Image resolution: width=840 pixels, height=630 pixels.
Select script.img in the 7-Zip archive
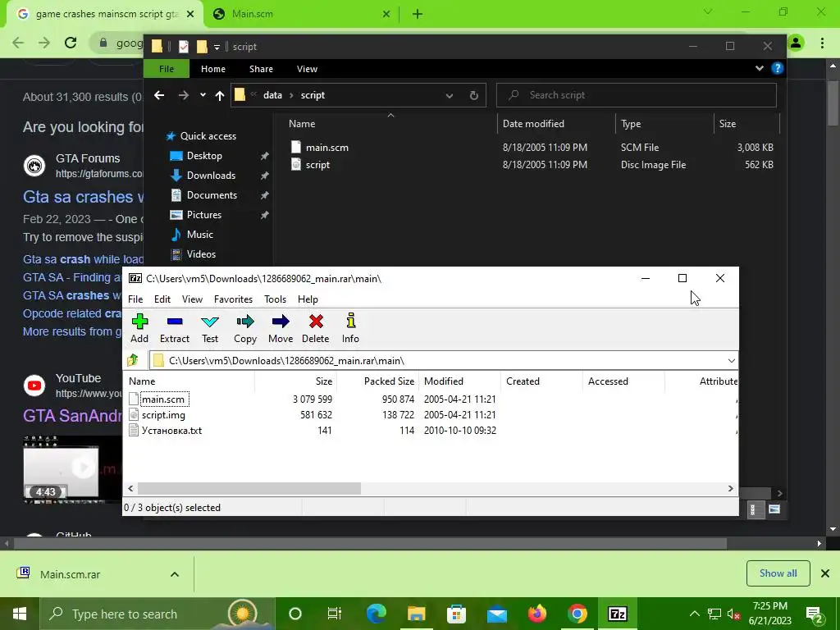pyautogui.click(x=163, y=414)
